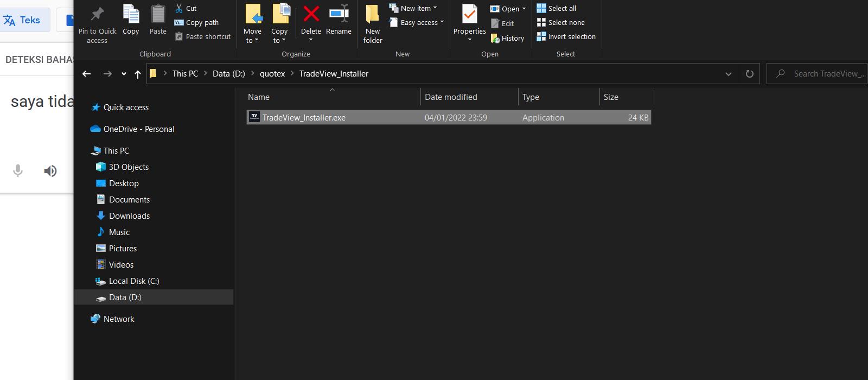
Task: Expand the address bar history chevron
Action: coord(728,74)
